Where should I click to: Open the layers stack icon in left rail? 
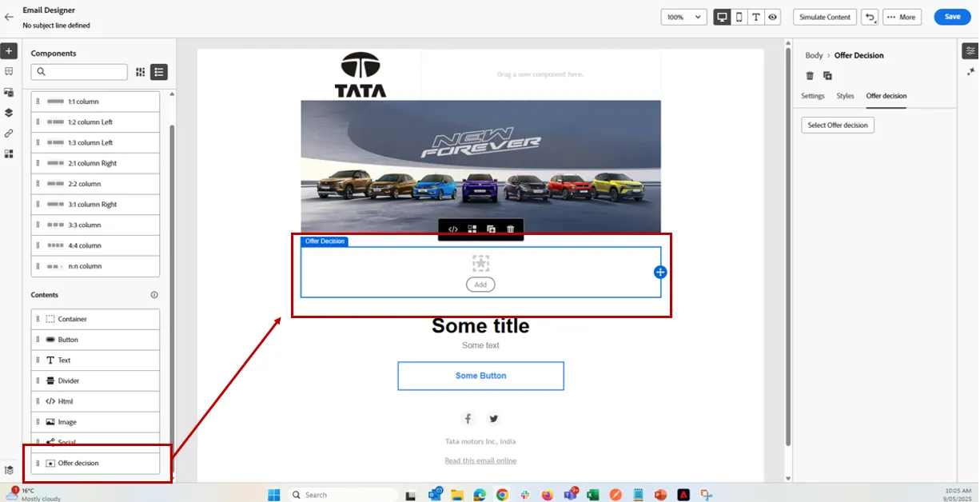(x=9, y=113)
